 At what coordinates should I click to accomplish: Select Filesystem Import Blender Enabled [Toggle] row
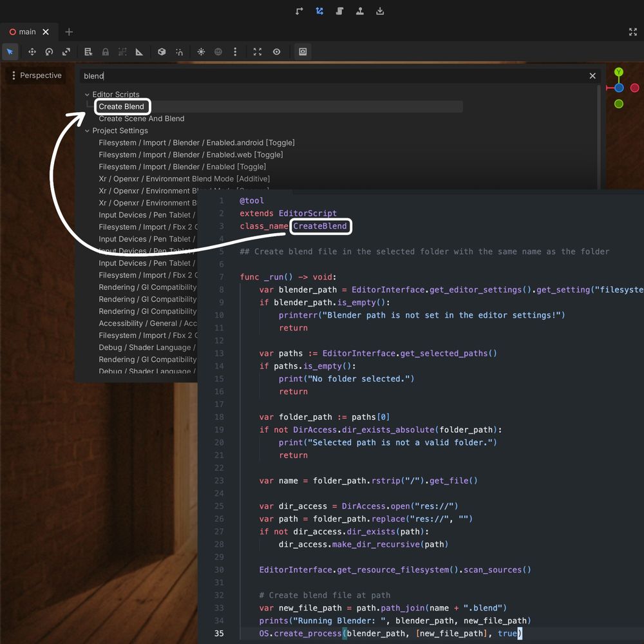point(182,167)
